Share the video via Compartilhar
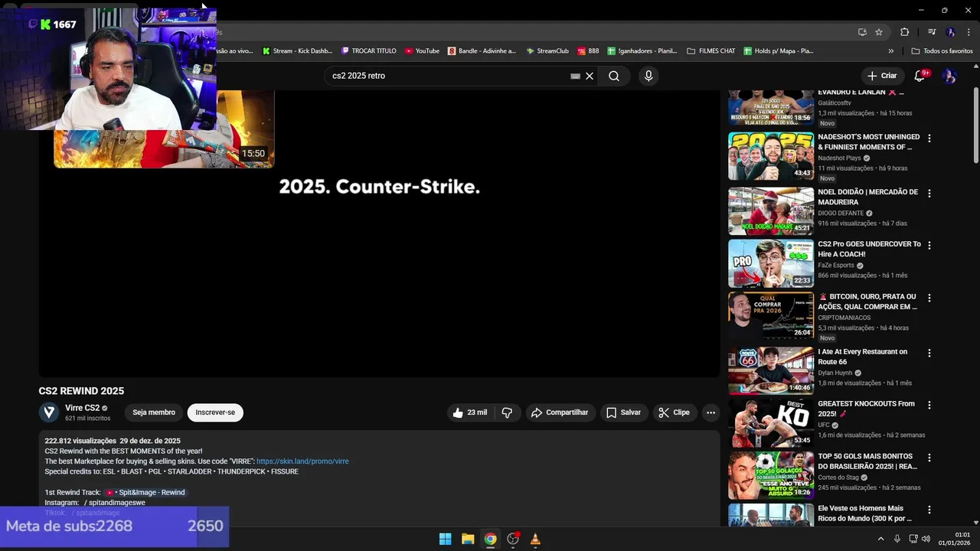 click(560, 412)
